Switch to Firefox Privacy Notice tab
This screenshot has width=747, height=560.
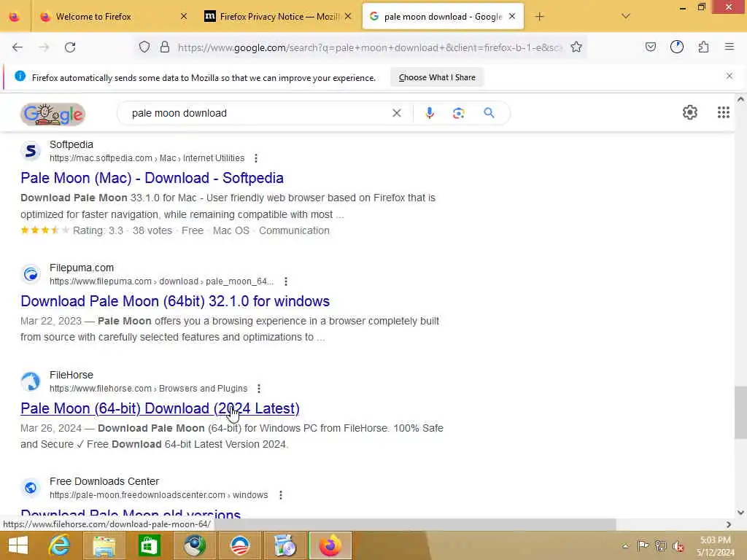279,17
